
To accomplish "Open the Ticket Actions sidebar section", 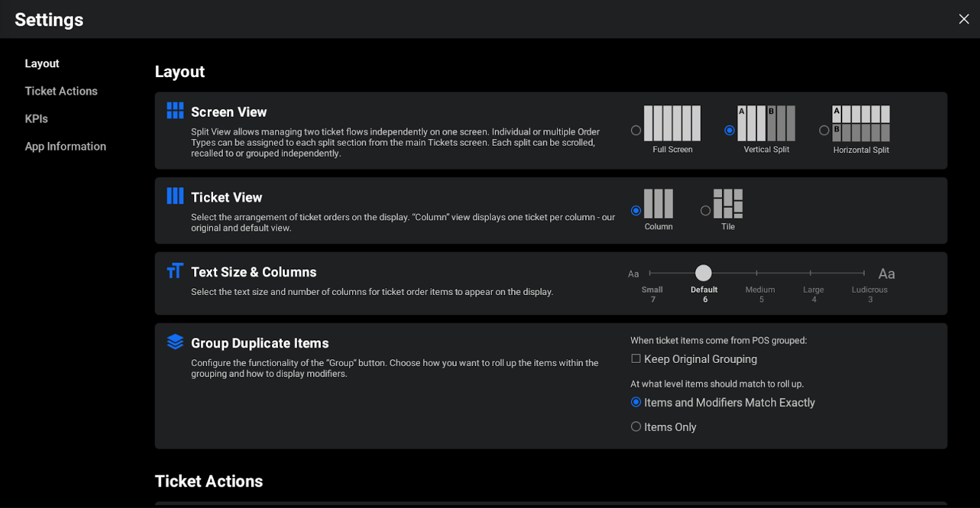I will pyautogui.click(x=61, y=91).
